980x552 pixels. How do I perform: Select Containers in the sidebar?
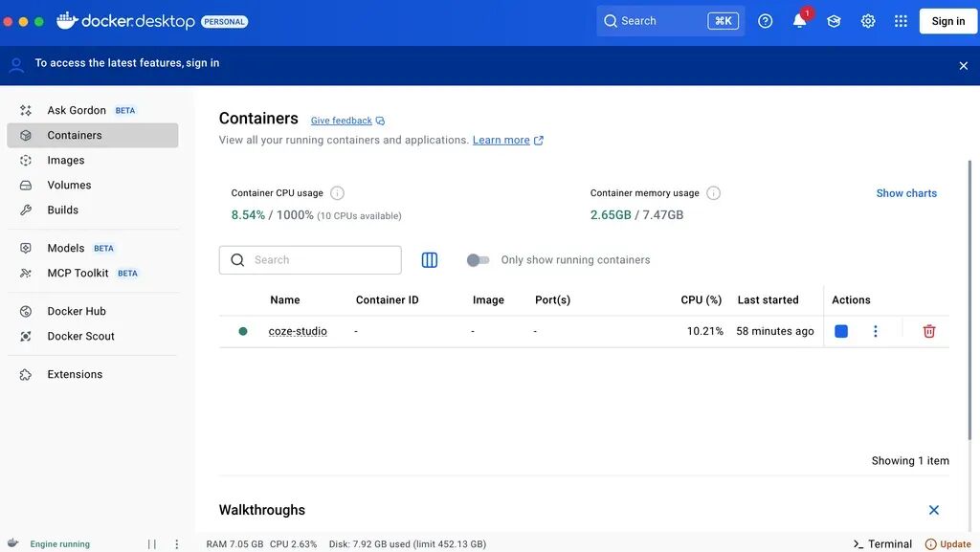click(93, 136)
